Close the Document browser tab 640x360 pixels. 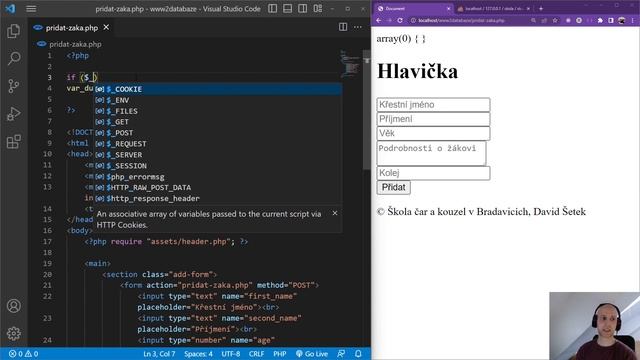tap(448, 9)
